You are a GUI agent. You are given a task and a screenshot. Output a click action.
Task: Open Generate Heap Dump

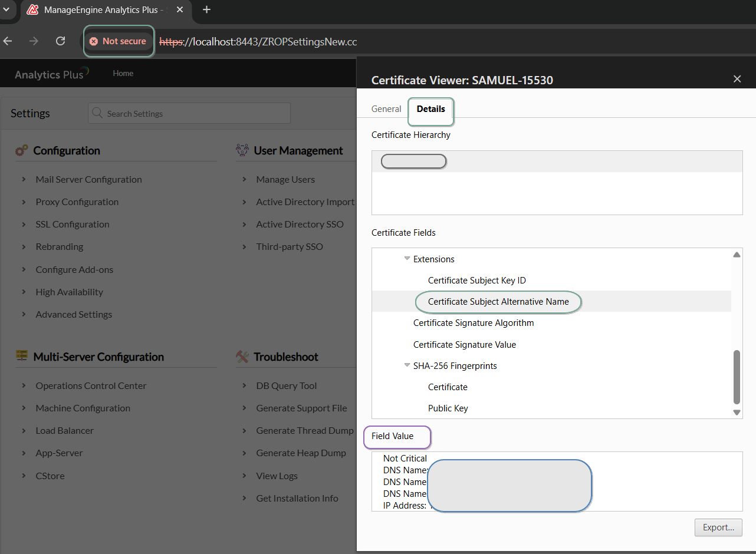tap(301, 453)
